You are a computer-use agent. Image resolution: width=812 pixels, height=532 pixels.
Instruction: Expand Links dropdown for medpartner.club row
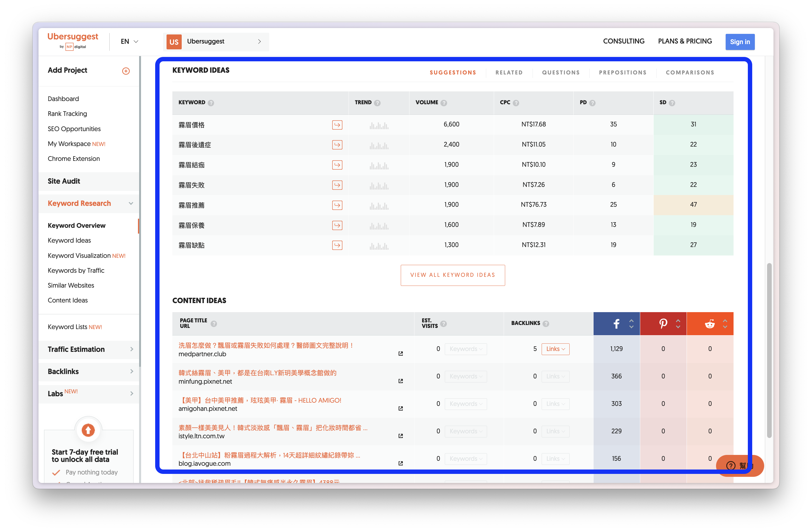point(555,349)
